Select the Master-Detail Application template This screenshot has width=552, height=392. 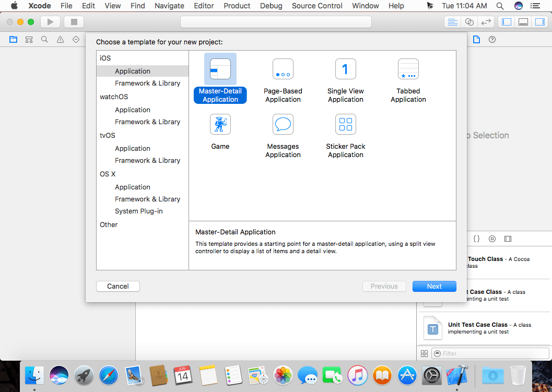[220, 78]
